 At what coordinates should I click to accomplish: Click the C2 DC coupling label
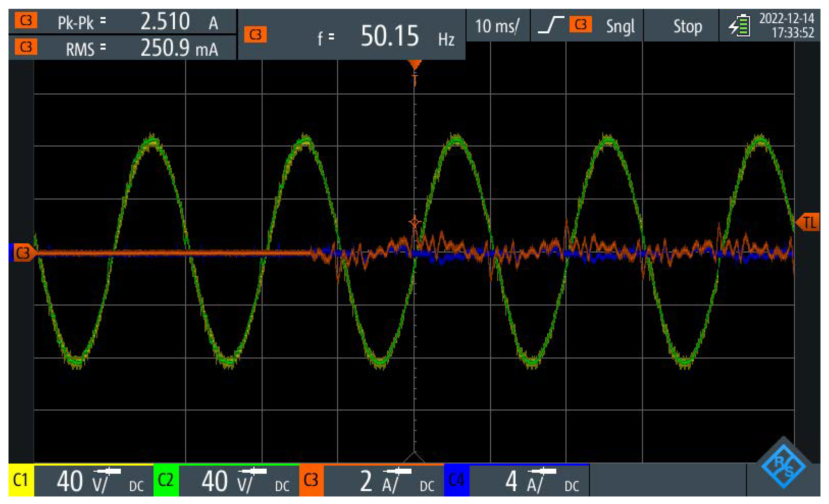282,486
